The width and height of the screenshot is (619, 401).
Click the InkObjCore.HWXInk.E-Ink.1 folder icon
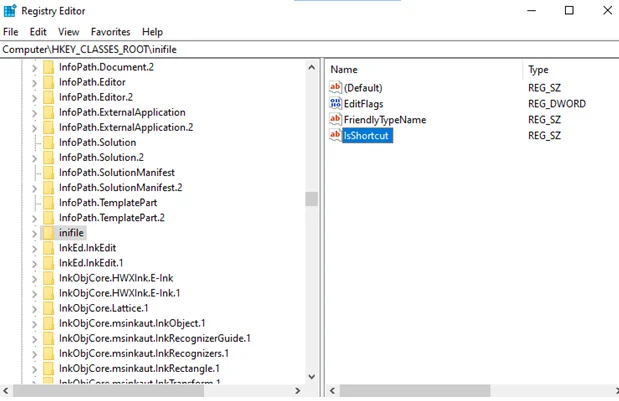[48, 293]
